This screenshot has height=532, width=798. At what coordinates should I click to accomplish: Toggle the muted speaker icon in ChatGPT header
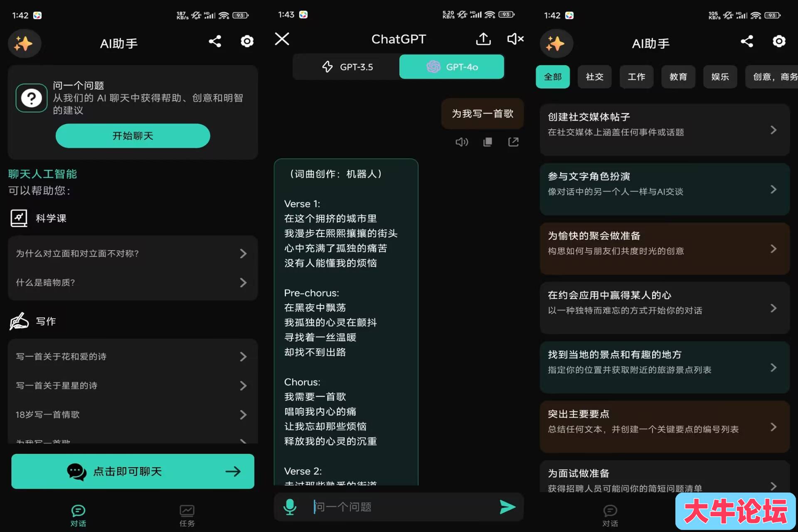pos(515,39)
